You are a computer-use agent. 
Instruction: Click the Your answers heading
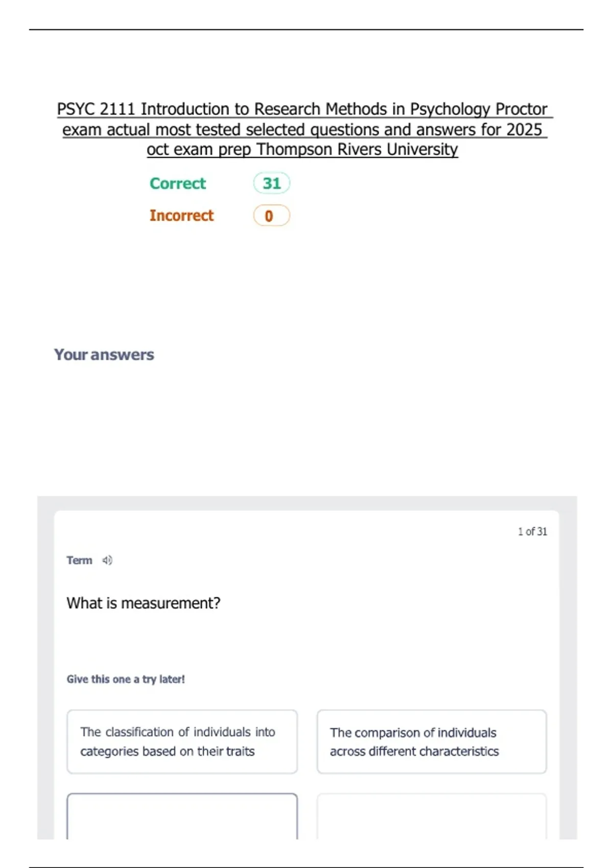click(104, 354)
